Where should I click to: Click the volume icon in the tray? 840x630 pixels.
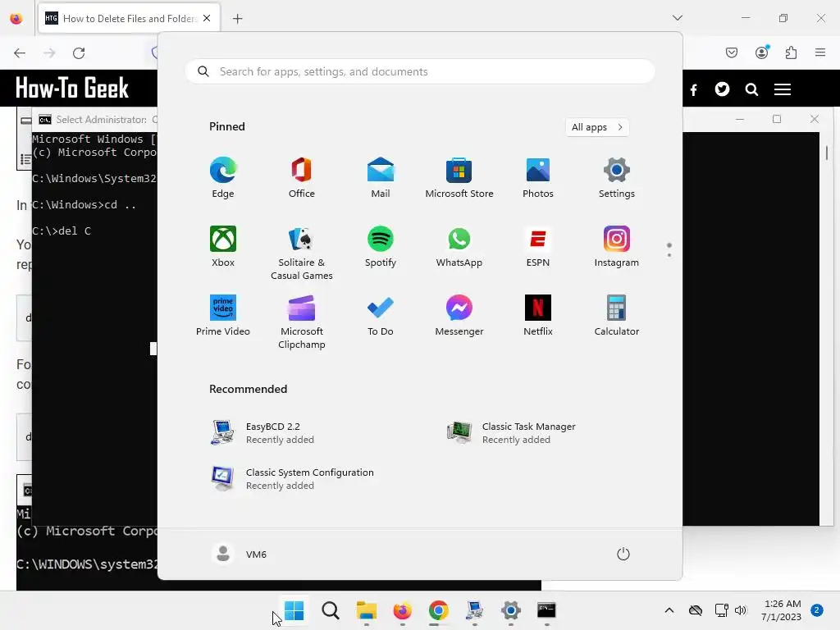pyautogui.click(x=741, y=610)
